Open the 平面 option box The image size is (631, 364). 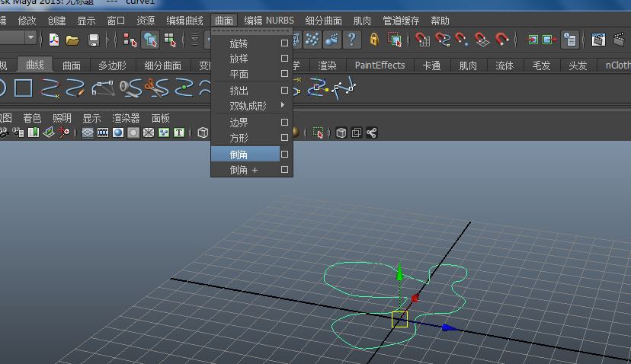[284, 74]
